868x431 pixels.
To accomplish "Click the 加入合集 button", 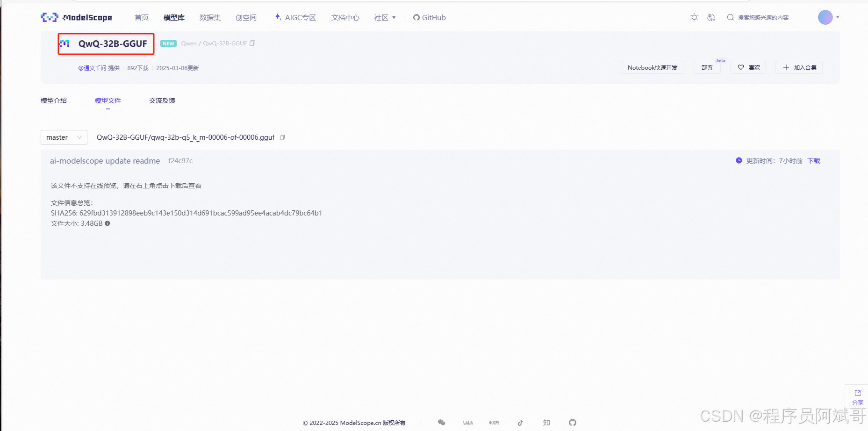I will click(x=799, y=67).
